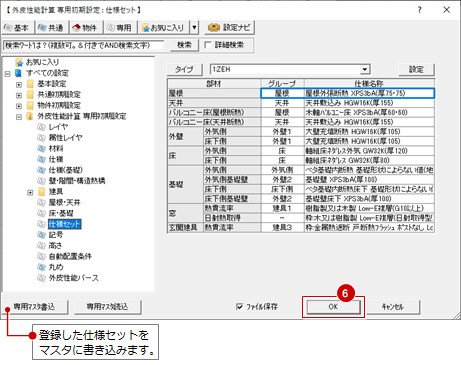Click the 共通初期設定 folder icon
The width and height of the screenshot is (461, 365).
(30, 95)
